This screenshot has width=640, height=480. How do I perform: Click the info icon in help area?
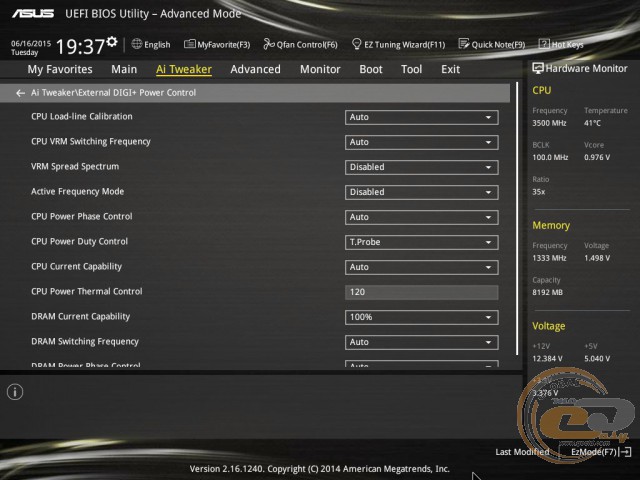point(15,392)
